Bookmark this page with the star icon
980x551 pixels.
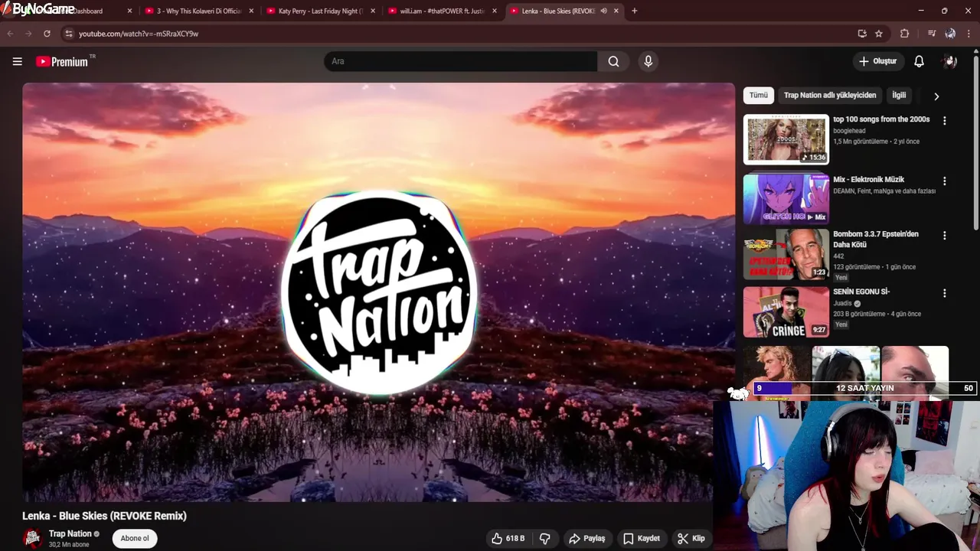pos(879,34)
